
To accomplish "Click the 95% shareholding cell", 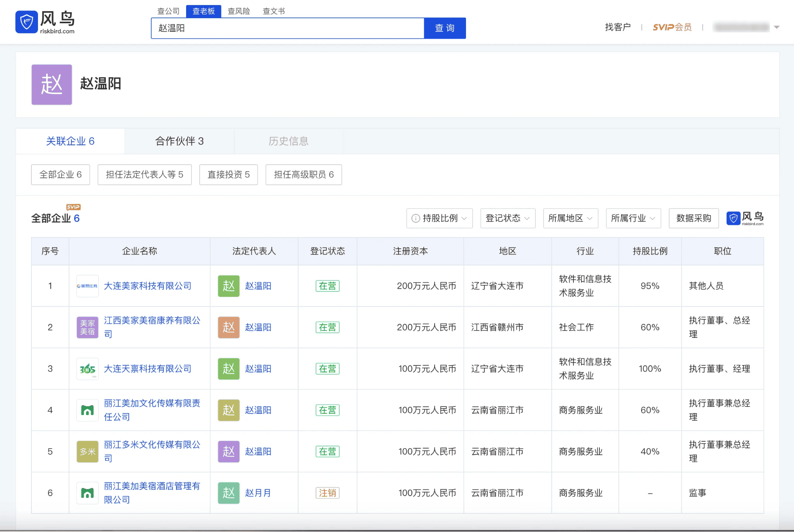I will tap(650, 286).
